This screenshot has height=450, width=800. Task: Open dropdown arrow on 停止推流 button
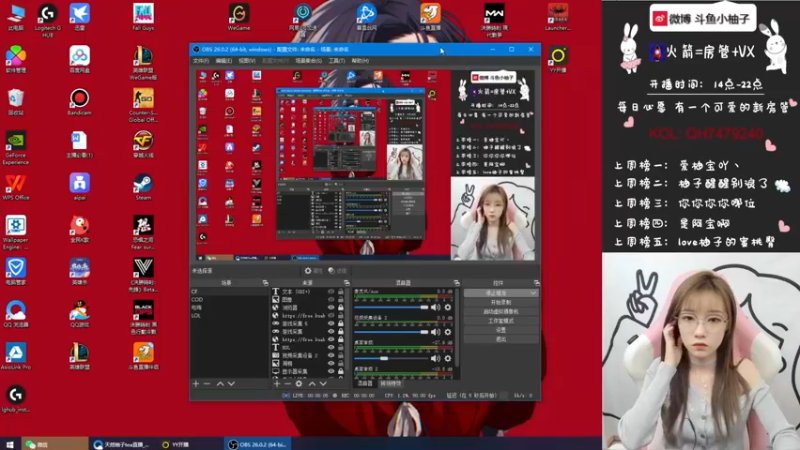533,293
